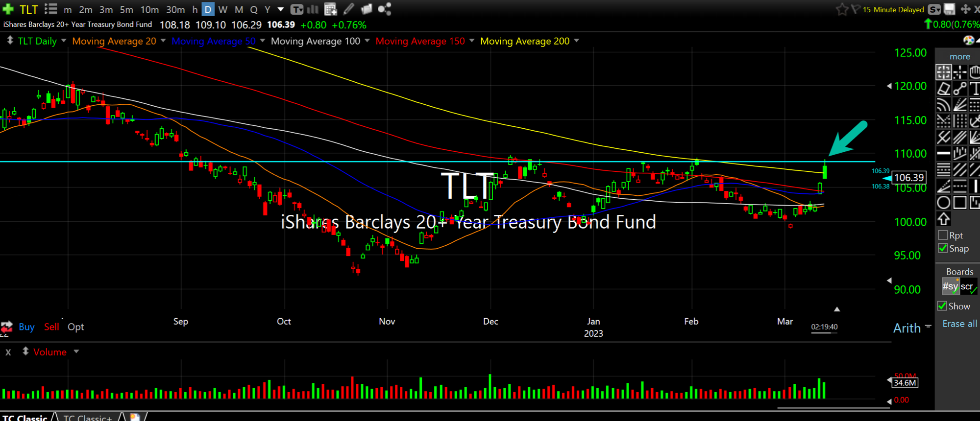Toggle the scr drawing board
This screenshot has width=980, height=421.
(x=968, y=286)
